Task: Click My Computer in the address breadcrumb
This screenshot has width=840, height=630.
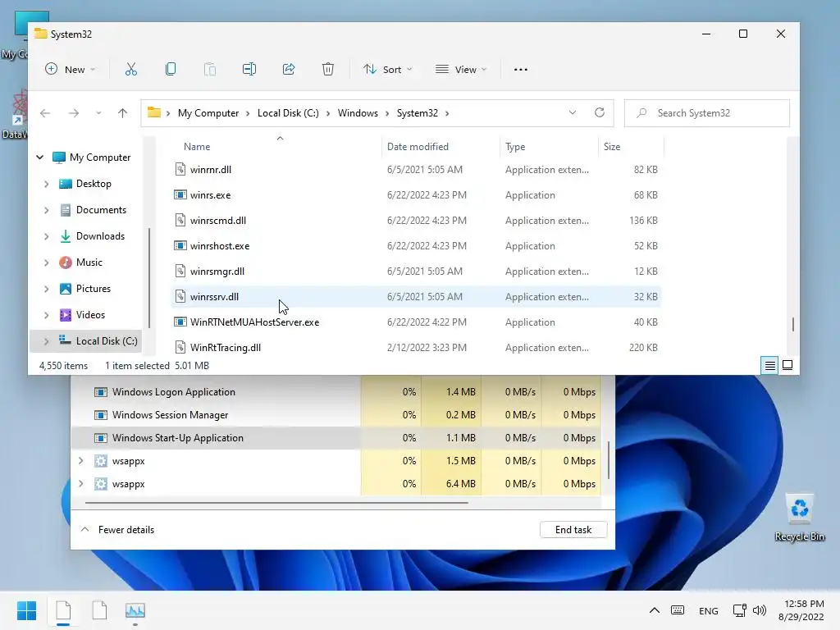Action: tap(208, 113)
